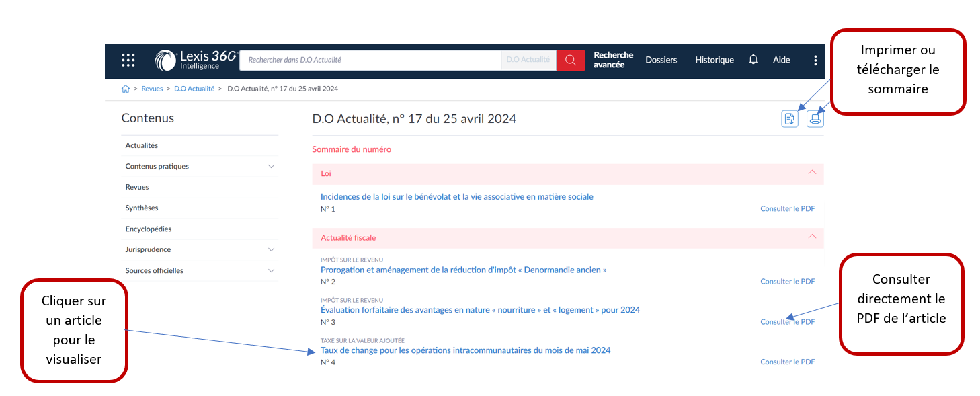Click the D.O Actualité breadcrumb link

pos(194,89)
